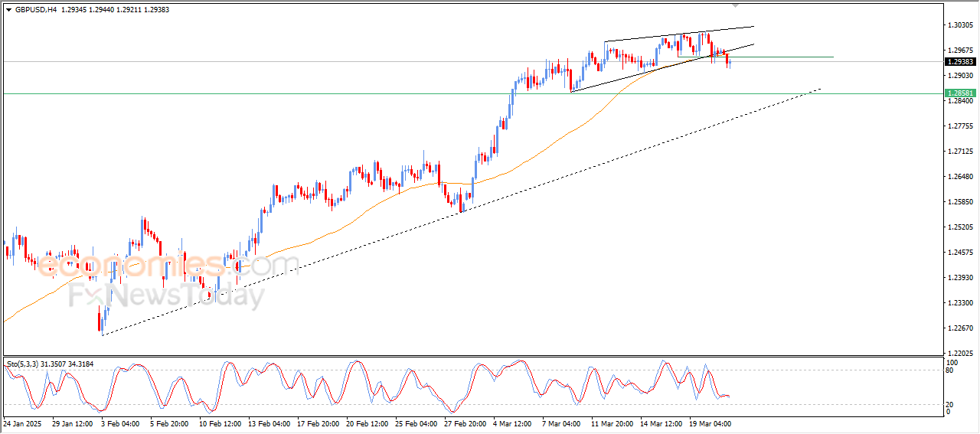Click the 1.29675 price axis label
The width and height of the screenshot is (980, 434).
[x=960, y=51]
